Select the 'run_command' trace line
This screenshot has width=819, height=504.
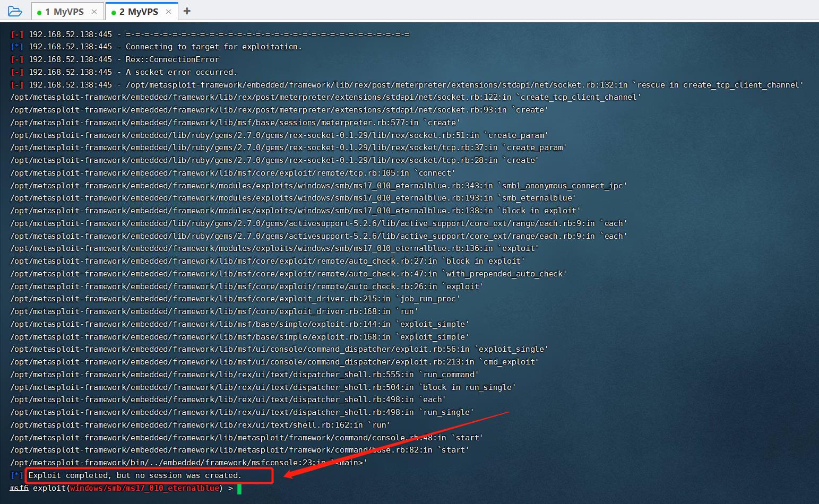244,375
